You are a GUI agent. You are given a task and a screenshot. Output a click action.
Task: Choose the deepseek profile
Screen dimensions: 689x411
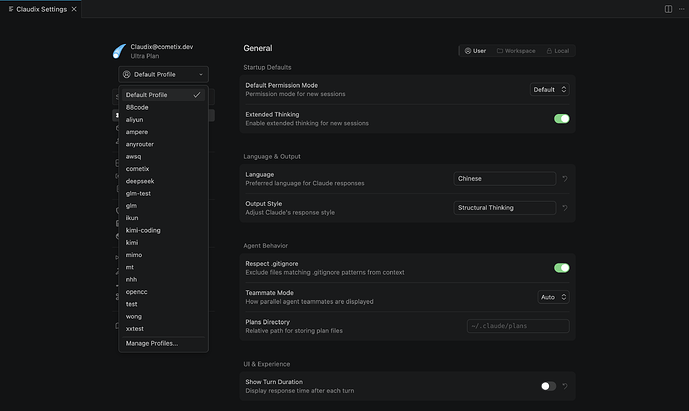tap(163, 181)
